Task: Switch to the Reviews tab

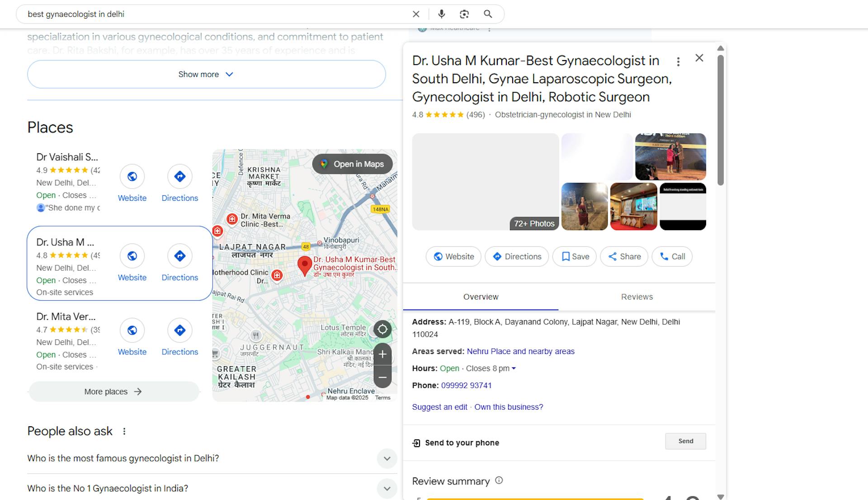Action: (x=637, y=297)
